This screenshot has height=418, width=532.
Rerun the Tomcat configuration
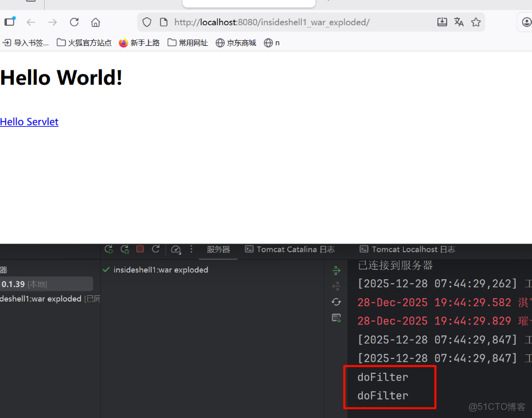point(108,249)
